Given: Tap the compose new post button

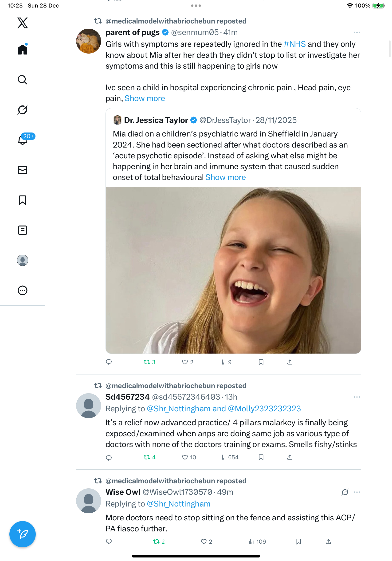Looking at the screenshot, I should [x=23, y=534].
